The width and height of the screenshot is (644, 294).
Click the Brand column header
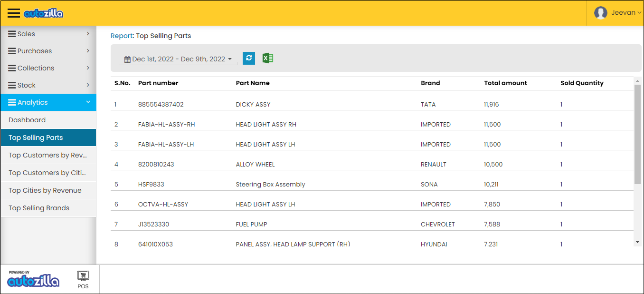430,83
